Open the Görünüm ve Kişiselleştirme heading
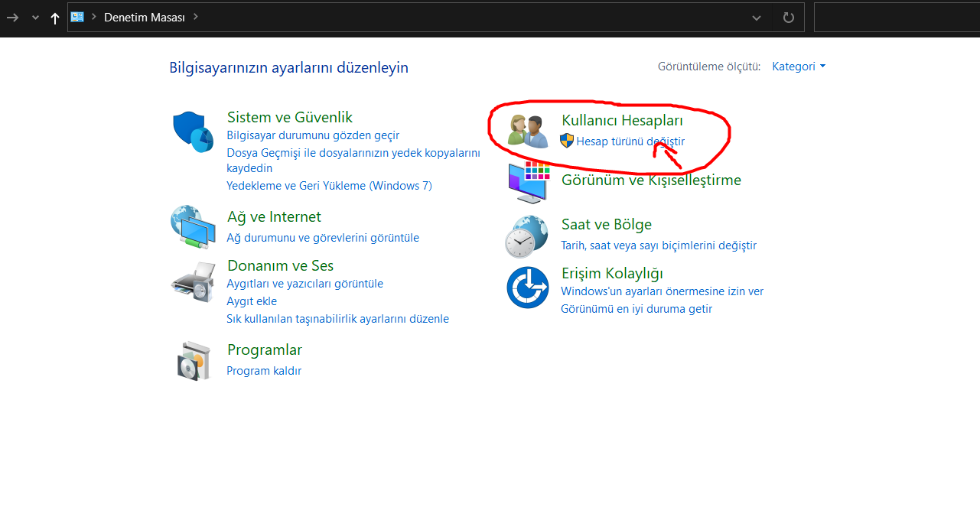980x507 pixels. click(x=651, y=180)
